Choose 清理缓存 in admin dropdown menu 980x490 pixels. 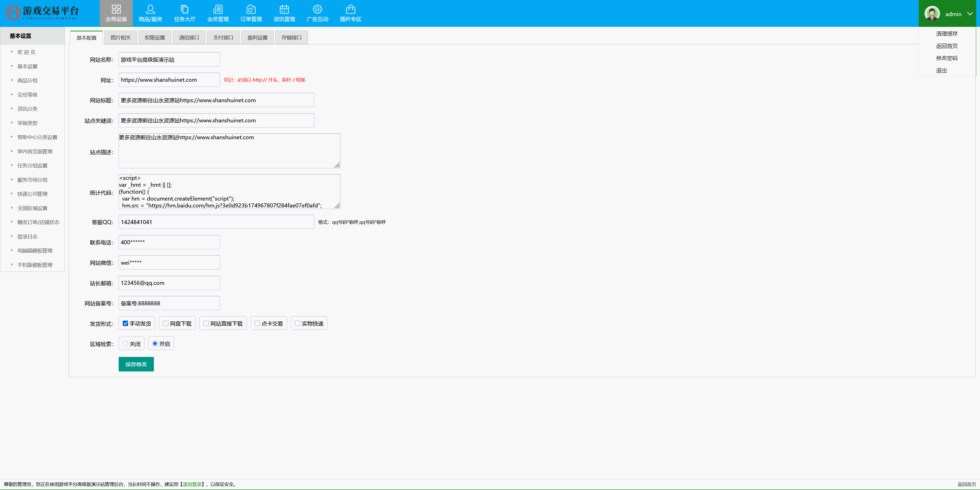pyautogui.click(x=947, y=33)
